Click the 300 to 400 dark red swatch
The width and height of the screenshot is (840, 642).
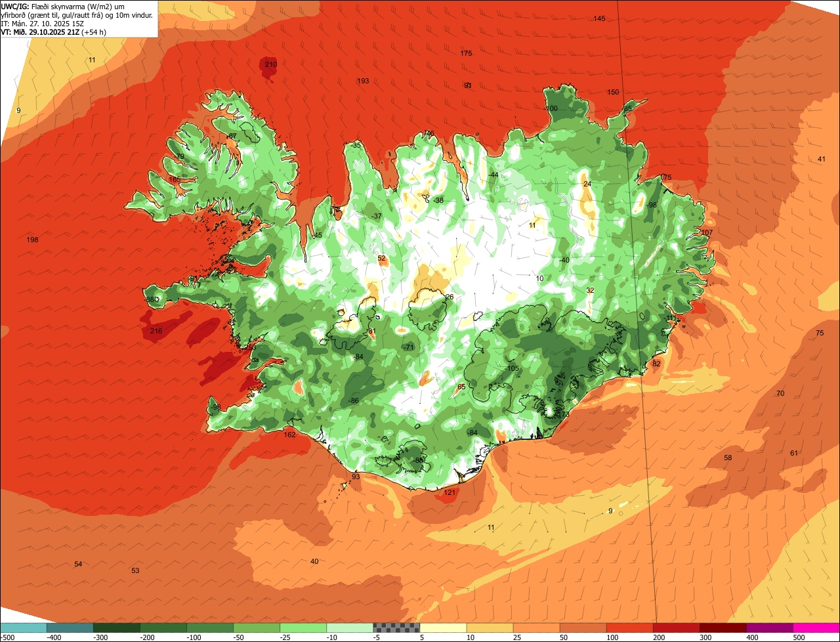pos(723,628)
